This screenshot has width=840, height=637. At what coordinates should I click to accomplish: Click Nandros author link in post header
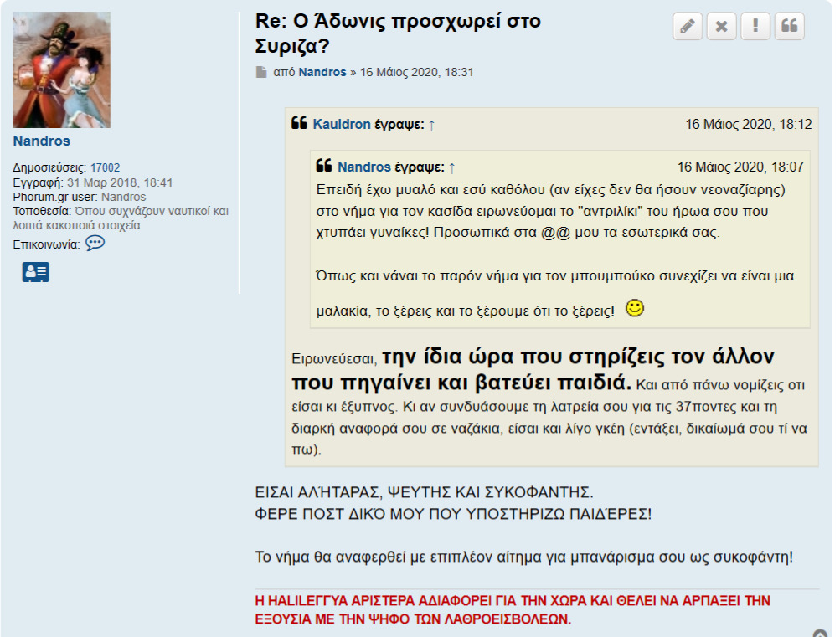[322, 72]
